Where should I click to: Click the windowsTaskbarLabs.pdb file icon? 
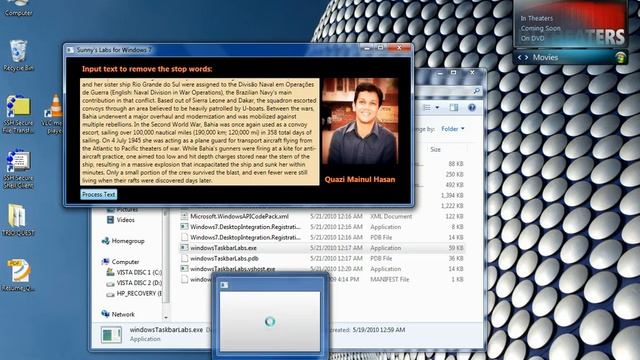184,258
